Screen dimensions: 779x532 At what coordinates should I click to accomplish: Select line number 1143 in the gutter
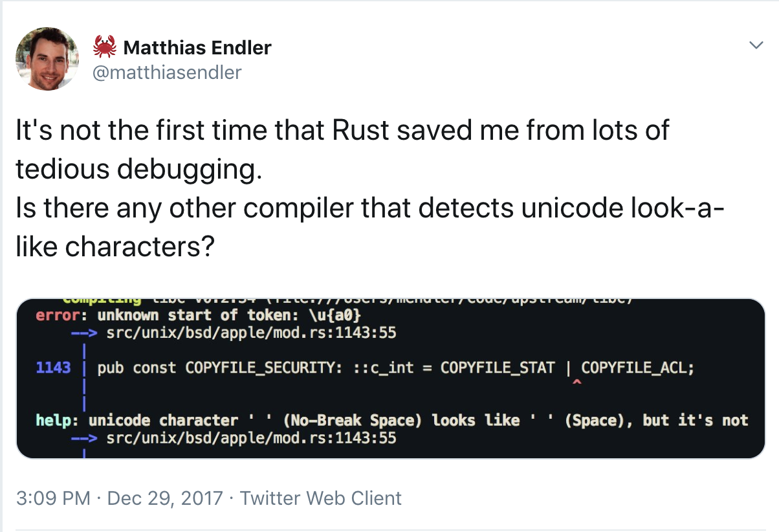pos(53,368)
